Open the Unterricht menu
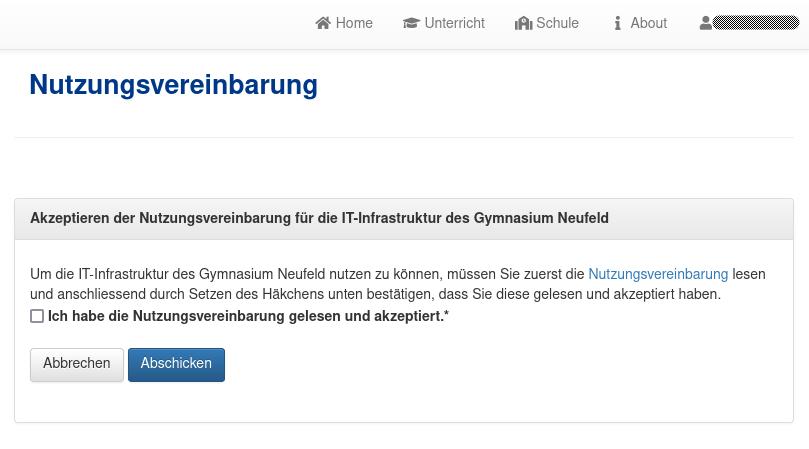The width and height of the screenshot is (809, 449). [454, 23]
